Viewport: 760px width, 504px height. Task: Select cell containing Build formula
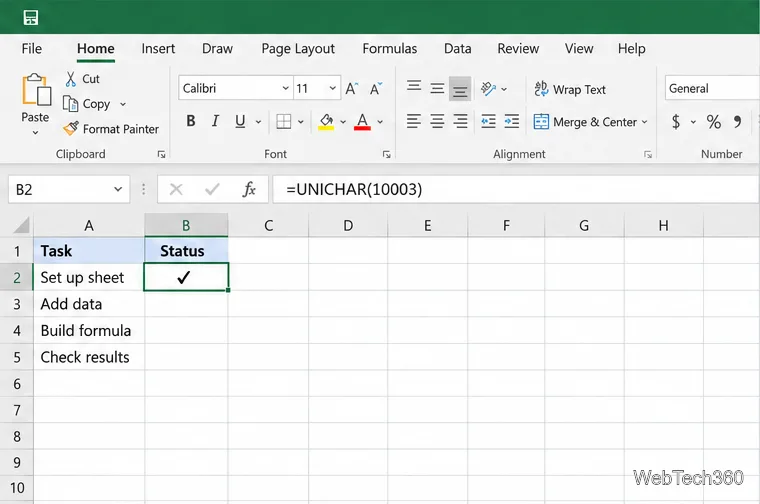(x=89, y=331)
